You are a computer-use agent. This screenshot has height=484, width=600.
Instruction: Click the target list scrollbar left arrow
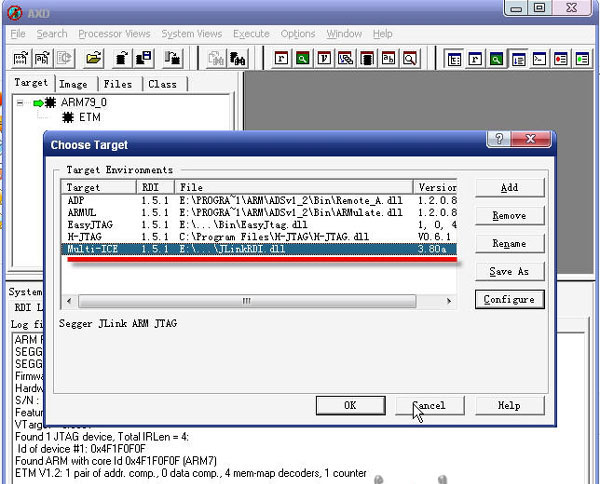[x=69, y=301]
